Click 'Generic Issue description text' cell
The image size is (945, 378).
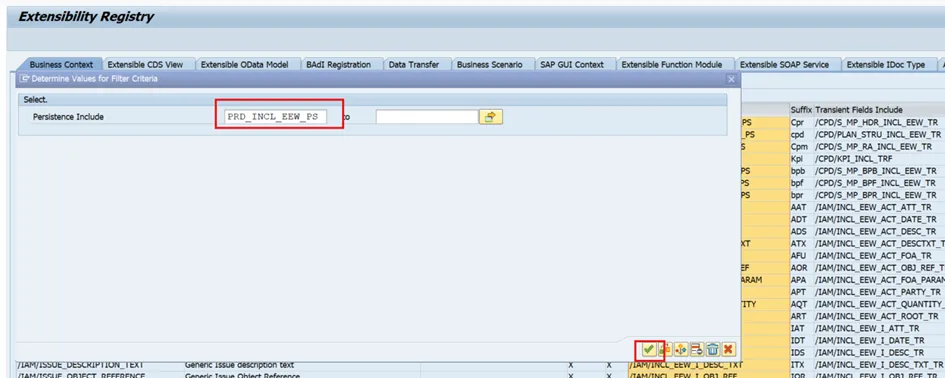239,365
